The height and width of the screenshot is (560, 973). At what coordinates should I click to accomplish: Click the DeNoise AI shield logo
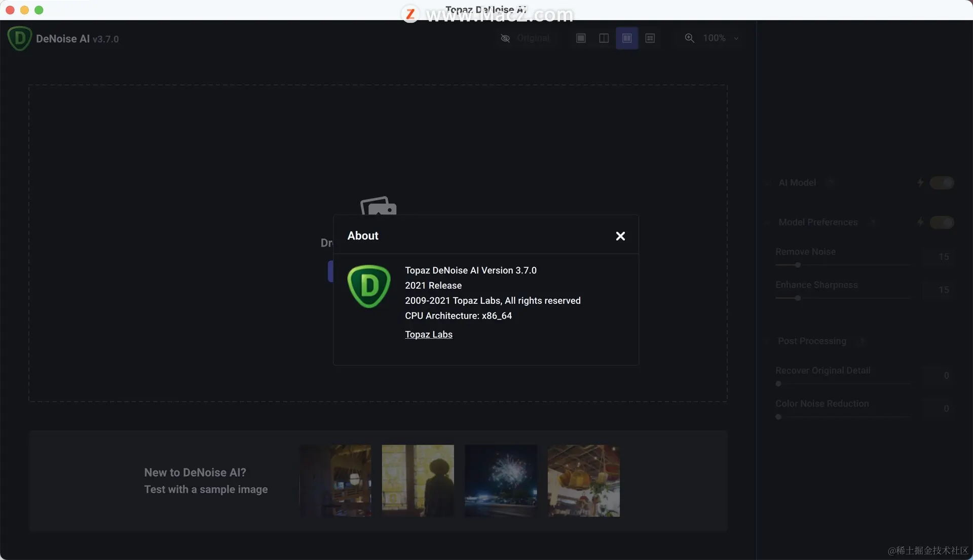19,38
